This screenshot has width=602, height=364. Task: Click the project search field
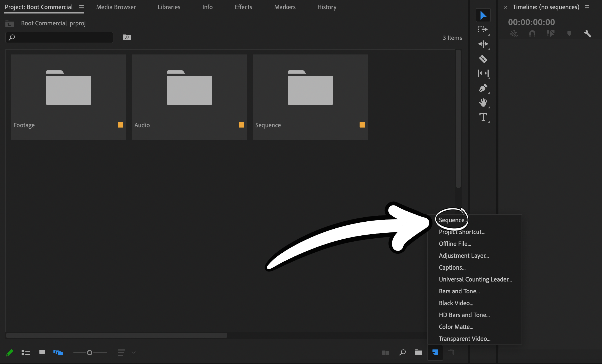(59, 37)
